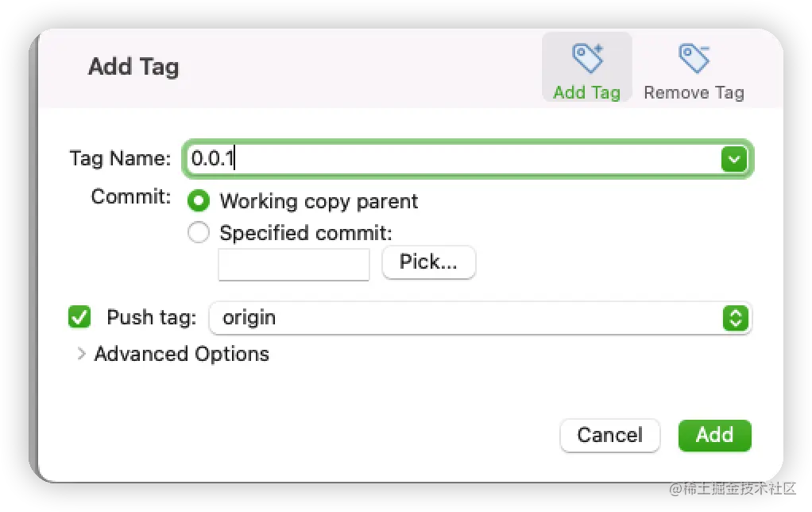The image size is (812, 512).
Task: Click the Remove Tag tag-minus icon
Action: [x=694, y=58]
